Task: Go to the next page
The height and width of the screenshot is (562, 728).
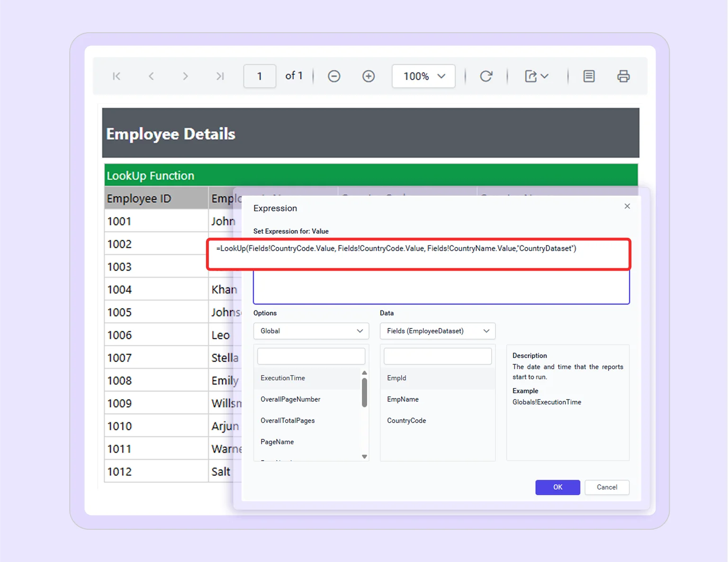Action: click(186, 76)
